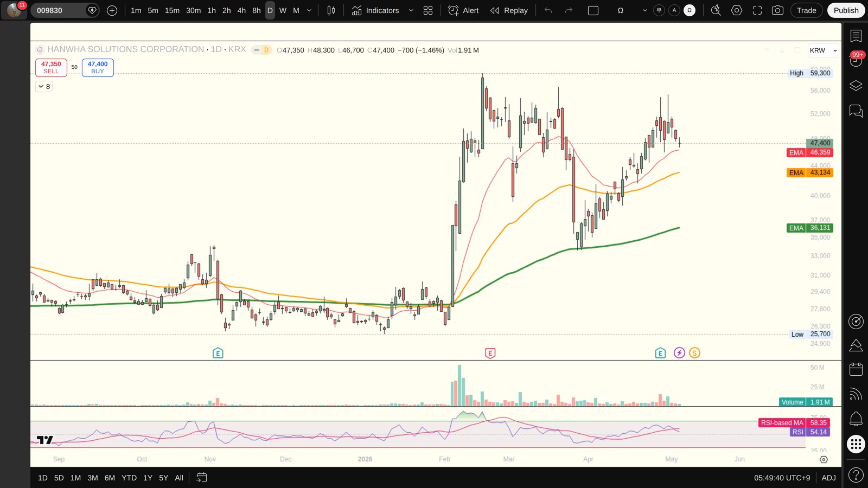The width and height of the screenshot is (868, 488).
Task: Expand the manage layouts dropdown chevron
Action: pyautogui.click(x=645, y=10)
